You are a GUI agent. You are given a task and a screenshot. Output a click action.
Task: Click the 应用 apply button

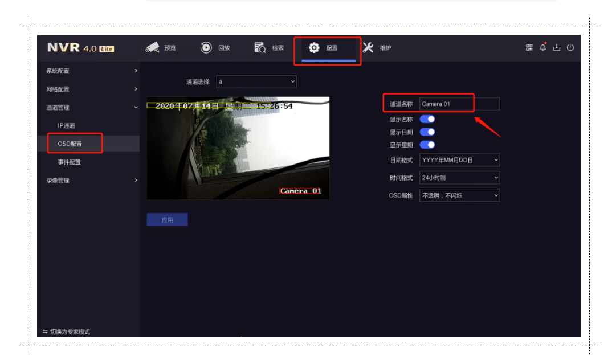click(x=168, y=220)
